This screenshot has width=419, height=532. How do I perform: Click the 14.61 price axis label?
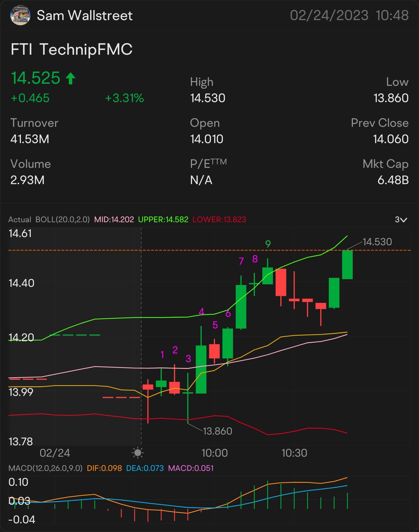pos(20,234)
